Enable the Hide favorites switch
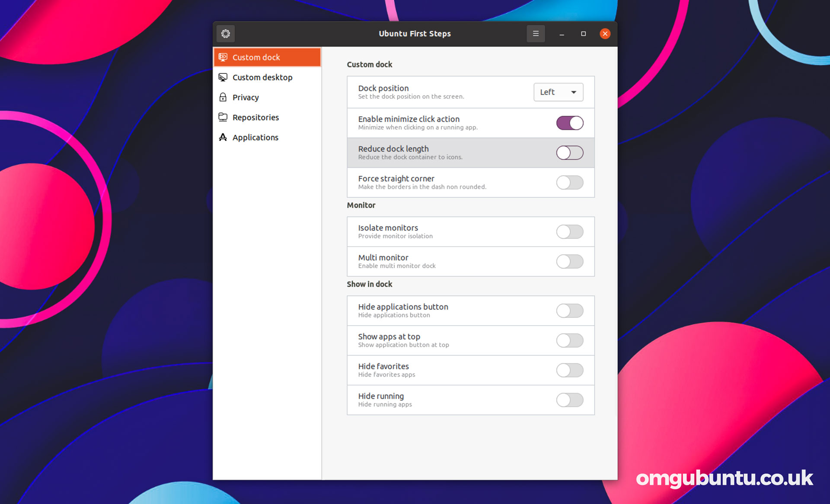830x504 pixels. pos(570,371)
